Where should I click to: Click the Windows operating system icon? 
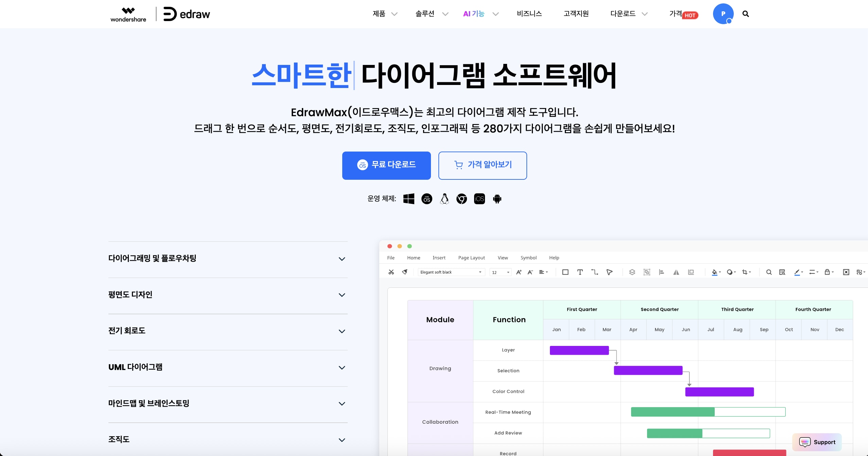409,199
